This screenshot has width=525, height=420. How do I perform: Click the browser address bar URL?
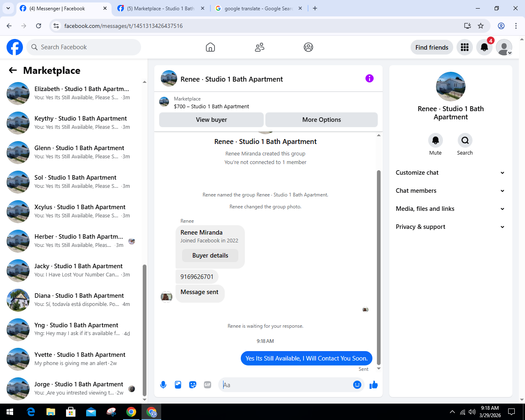[x=123, y=26]
